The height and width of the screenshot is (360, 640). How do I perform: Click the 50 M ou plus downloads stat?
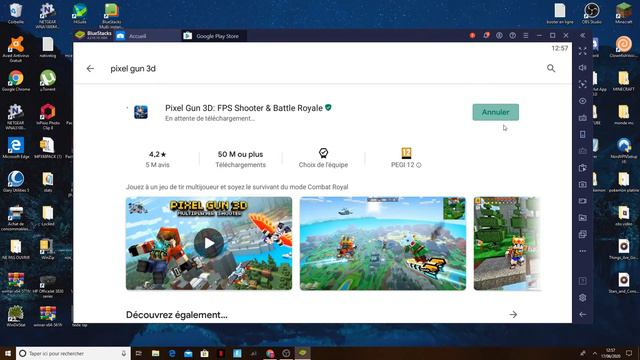coord(240,159)
